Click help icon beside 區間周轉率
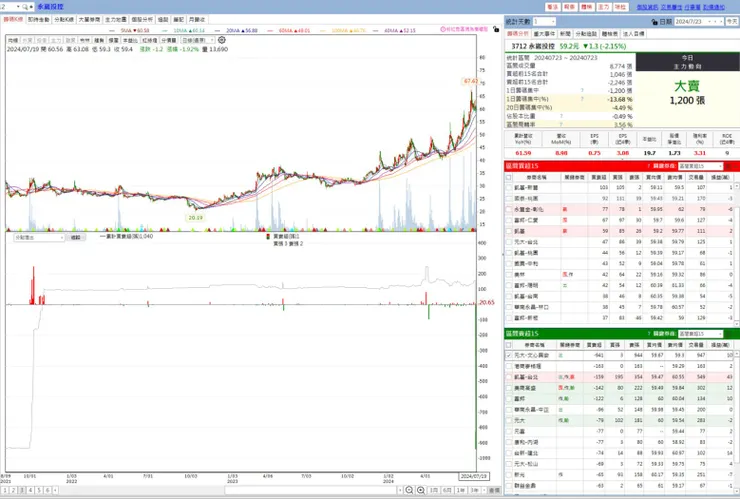The image size is (740, 499). pyautogui.click(x=561, y=124)
